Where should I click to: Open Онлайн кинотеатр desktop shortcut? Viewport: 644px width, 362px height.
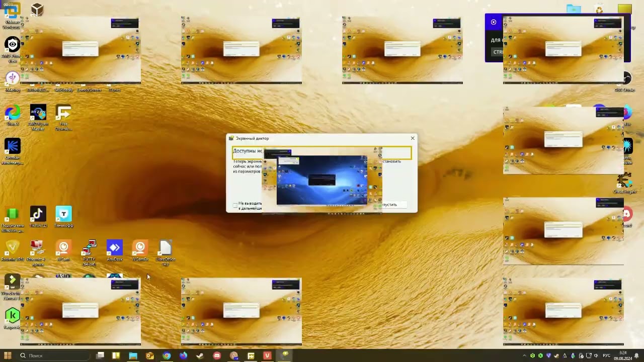(12, 151)
